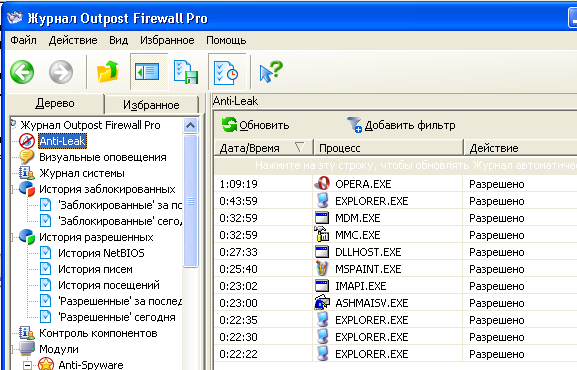The height and width of the screenshot is (370, 577).
Task: Click the Добавить фильтр button
Action: [401, 125]
